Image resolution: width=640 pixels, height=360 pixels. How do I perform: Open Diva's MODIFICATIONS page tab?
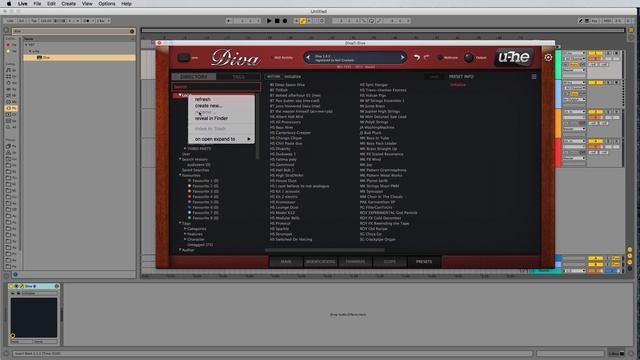click(x=321, y=262)
